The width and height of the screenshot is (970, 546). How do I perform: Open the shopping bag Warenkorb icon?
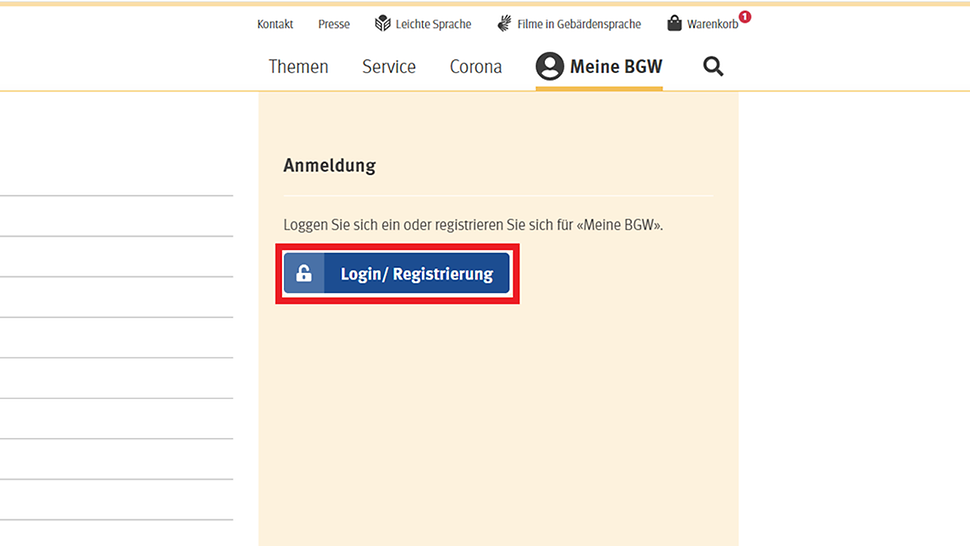(x=674, y=23)
